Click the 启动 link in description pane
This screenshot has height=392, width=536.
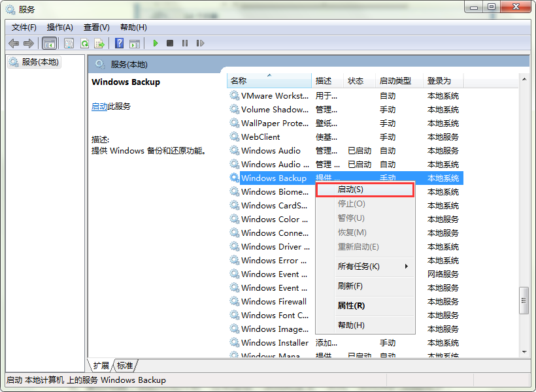pyautogui.click(x=99, y=106)
